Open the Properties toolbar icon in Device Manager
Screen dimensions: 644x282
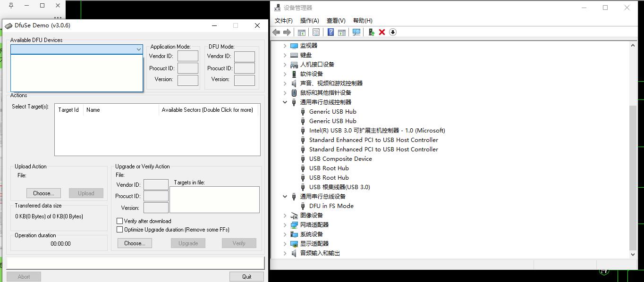(316, 32)
